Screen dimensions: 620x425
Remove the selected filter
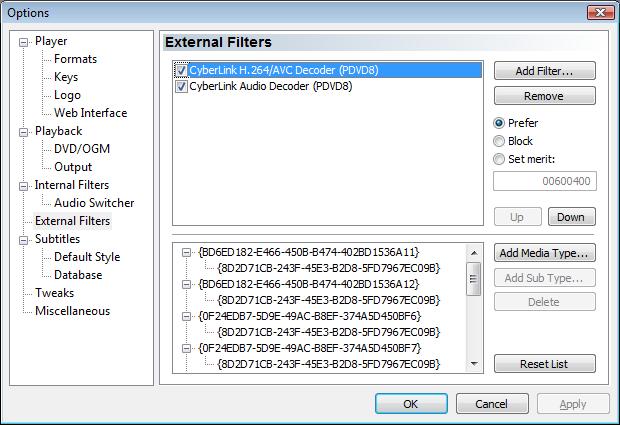click(544, 96)
